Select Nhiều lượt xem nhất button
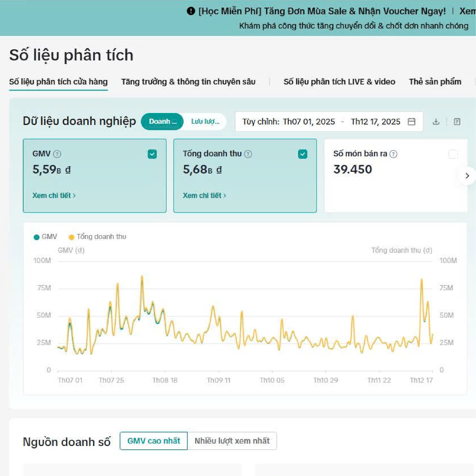This screenshot has height=476, width=476. click(232, 441)
